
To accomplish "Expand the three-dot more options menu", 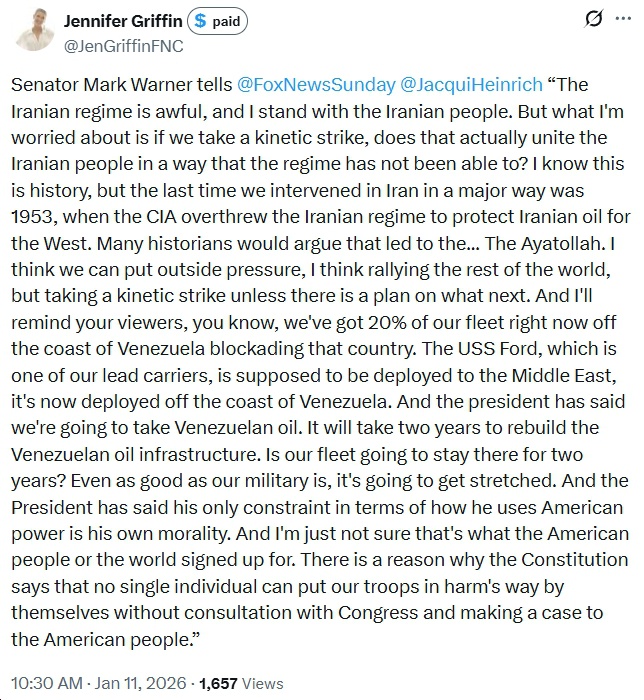I will (x=625, y=19).
